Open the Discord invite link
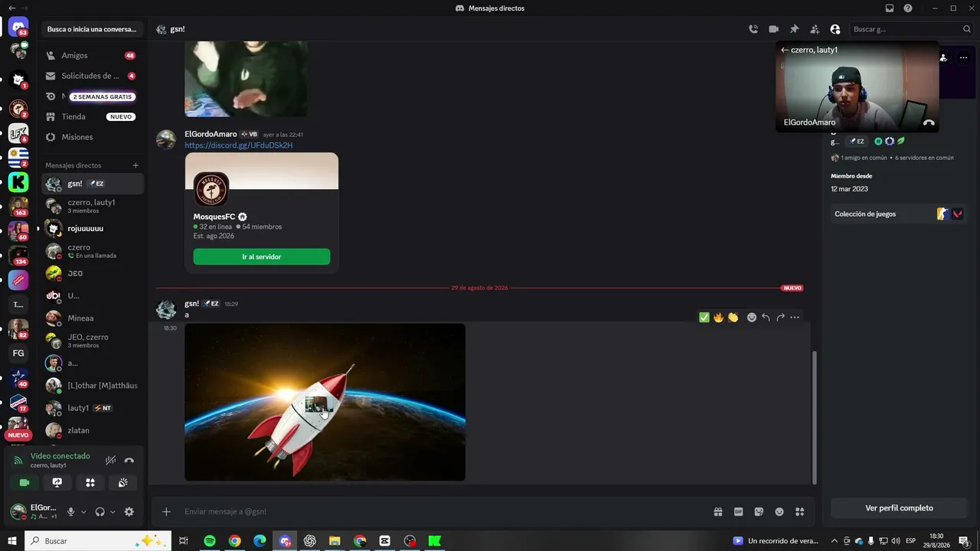The height and width of the screenshot is (551, 980). [239, 145]
